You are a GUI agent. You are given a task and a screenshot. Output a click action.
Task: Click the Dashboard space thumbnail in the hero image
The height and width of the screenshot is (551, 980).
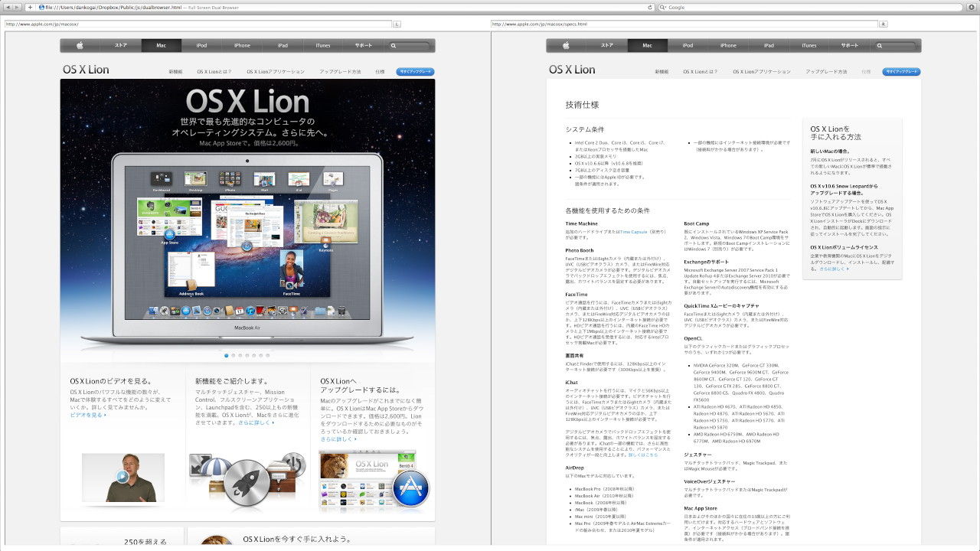click(x=162, y=180)
